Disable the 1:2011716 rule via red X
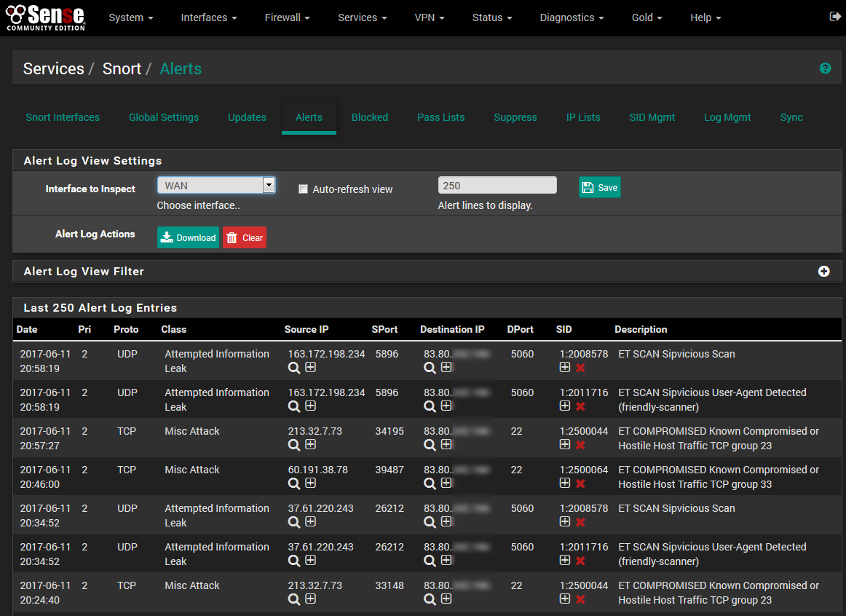846x616 pixels. [x=580, y=406]
